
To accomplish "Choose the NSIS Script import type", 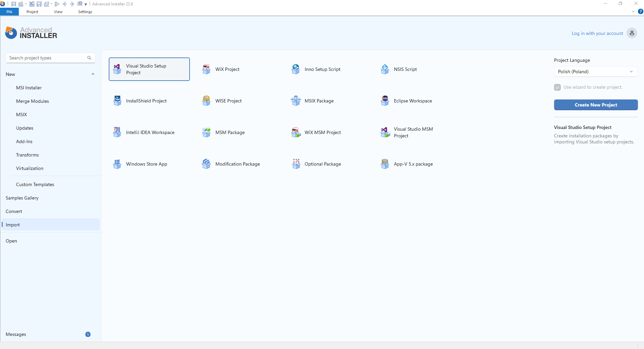I will [399, 69].
